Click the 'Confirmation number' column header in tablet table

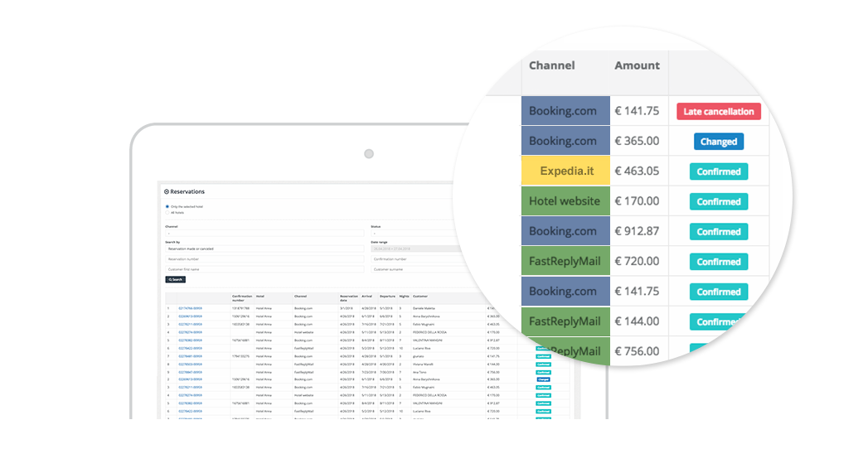click(x=242, y=298)
